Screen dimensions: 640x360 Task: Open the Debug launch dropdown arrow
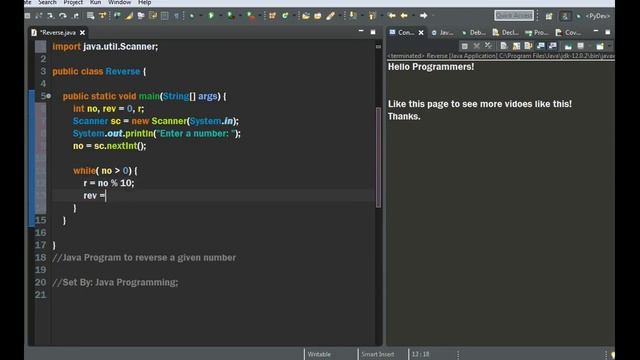[x=200, y=16]
